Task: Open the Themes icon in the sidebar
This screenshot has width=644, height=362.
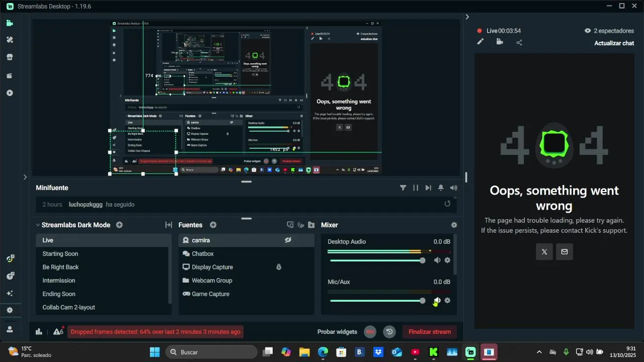Action: tap(10, 40)
